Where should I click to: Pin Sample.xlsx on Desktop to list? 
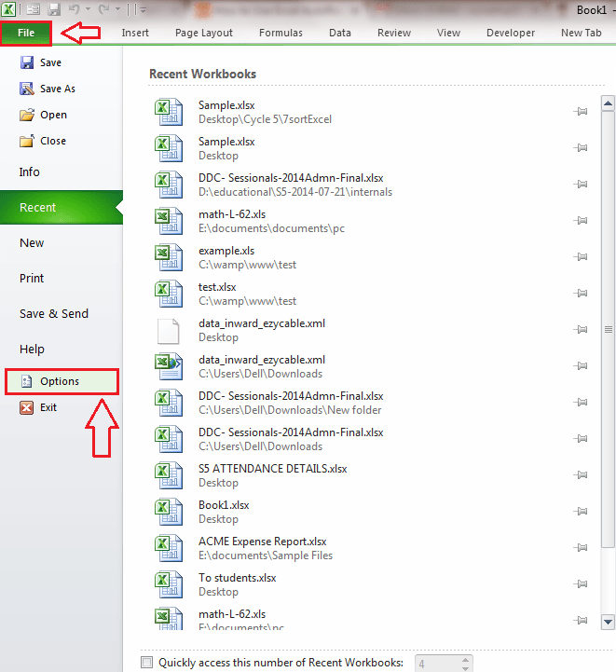pos(581,148)
